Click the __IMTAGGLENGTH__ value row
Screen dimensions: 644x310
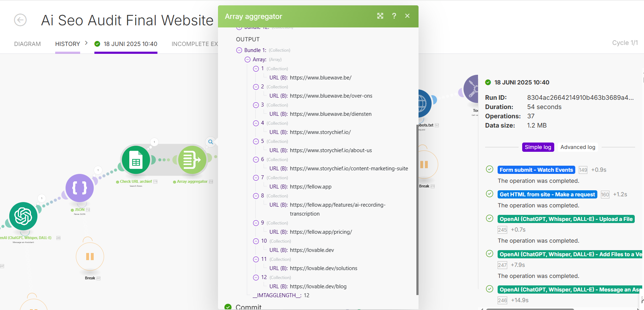(x=281, y=295)
